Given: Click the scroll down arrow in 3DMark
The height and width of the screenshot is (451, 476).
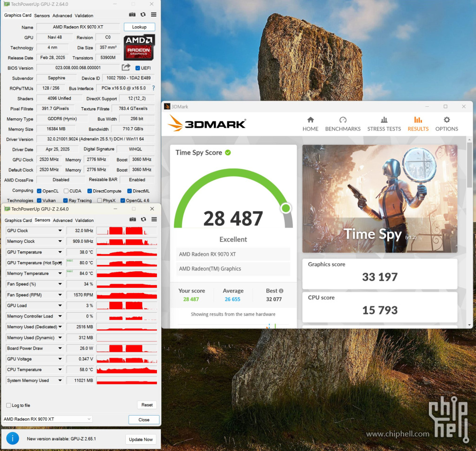Looking at the screenshot, I should 470,325.
